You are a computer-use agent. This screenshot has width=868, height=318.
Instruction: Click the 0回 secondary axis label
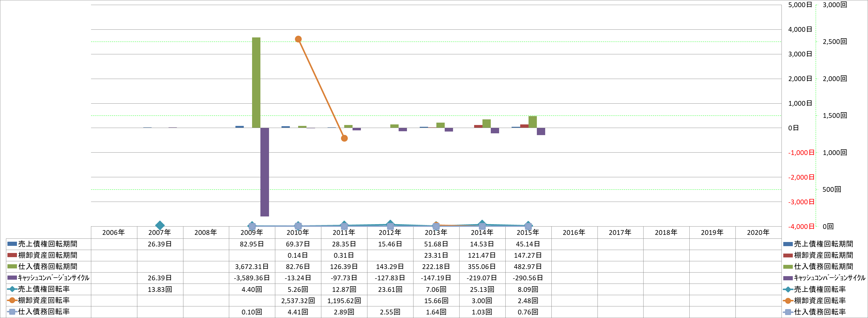pos(828,227)
